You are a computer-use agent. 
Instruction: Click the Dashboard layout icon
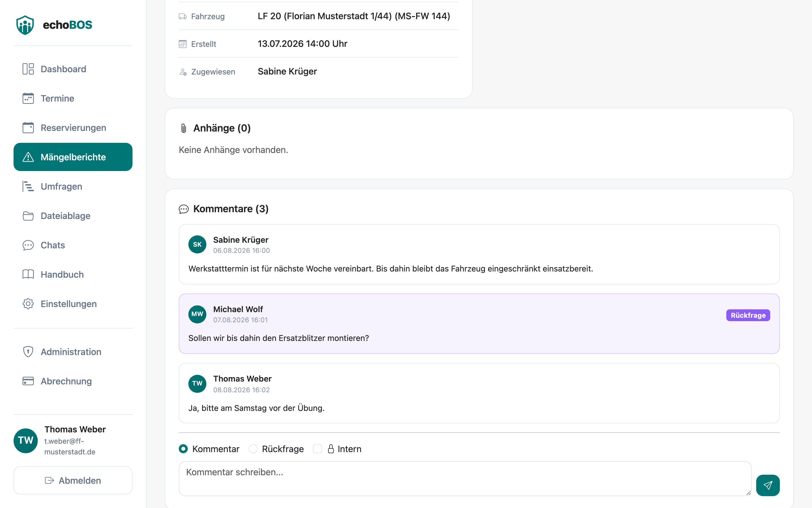[28, 69]
